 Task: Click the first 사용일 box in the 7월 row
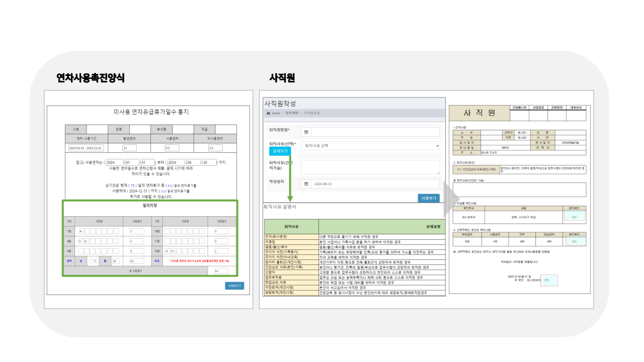80,231
